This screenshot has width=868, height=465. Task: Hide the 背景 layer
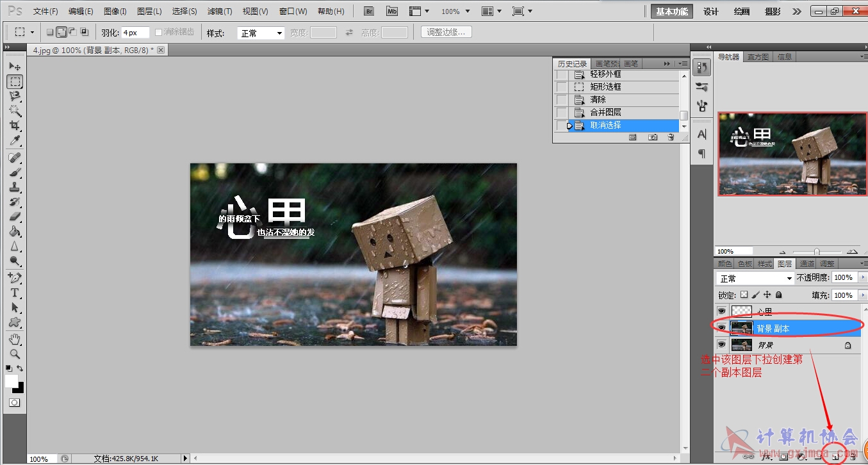(x=722, y=344)
